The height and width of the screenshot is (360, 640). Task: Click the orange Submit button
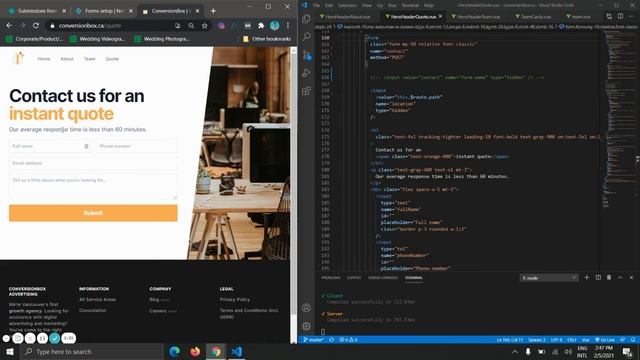tap(93, 213)
